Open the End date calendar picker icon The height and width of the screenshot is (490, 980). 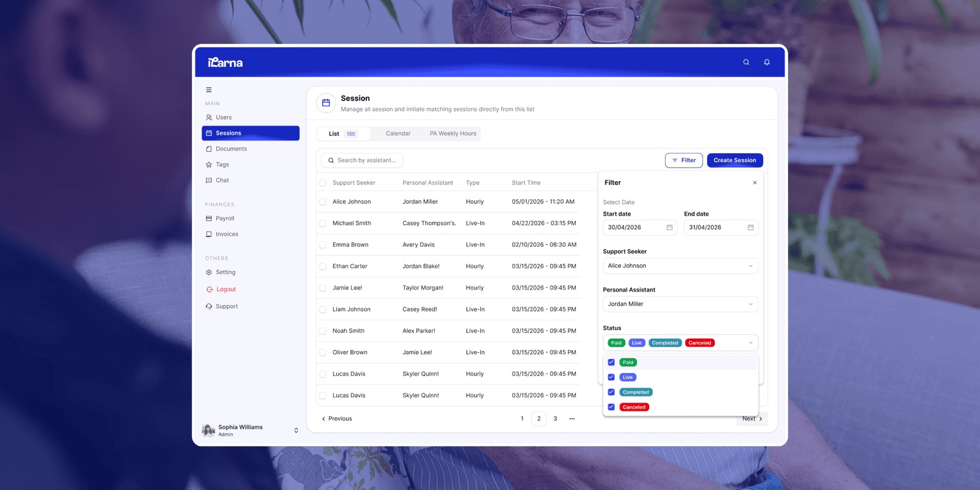point(751,227)
